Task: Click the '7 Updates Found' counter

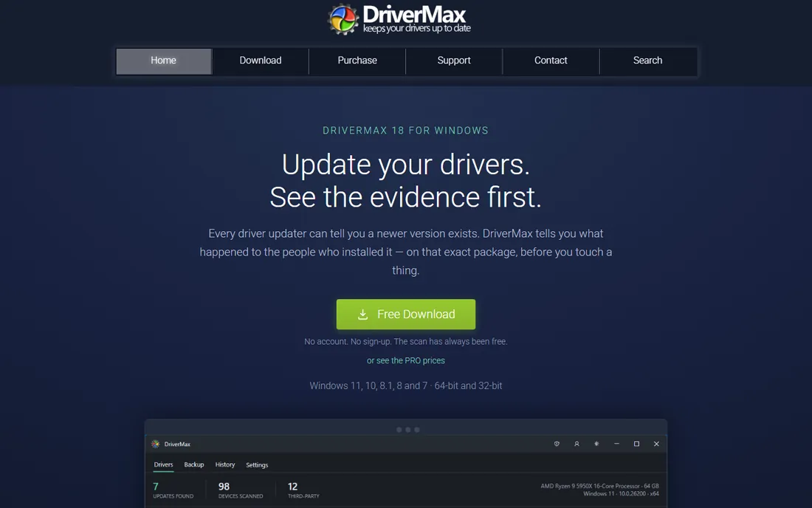Action: tap(173, 490)
